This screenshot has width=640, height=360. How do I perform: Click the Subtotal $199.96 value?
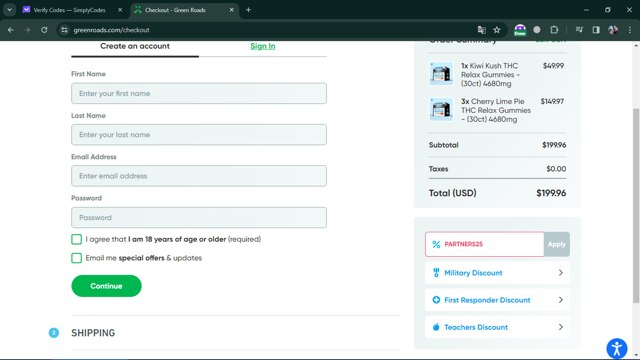(554, 145)
